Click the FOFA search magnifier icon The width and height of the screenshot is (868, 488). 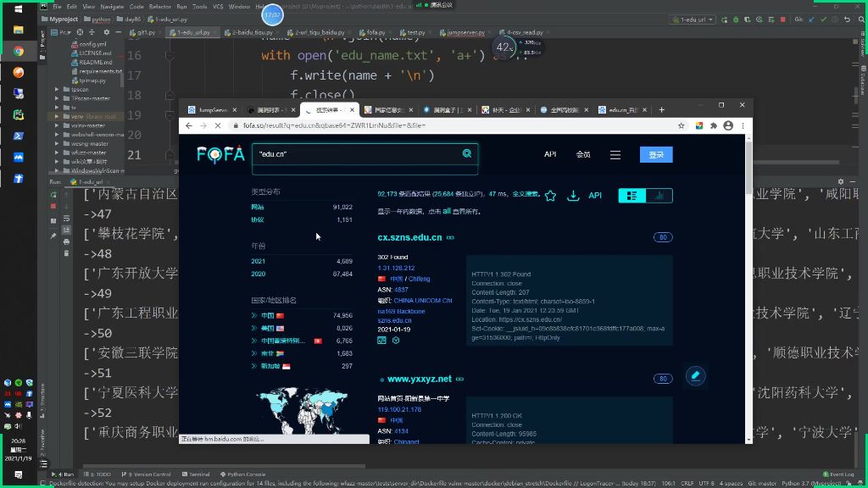coord(467,154)
